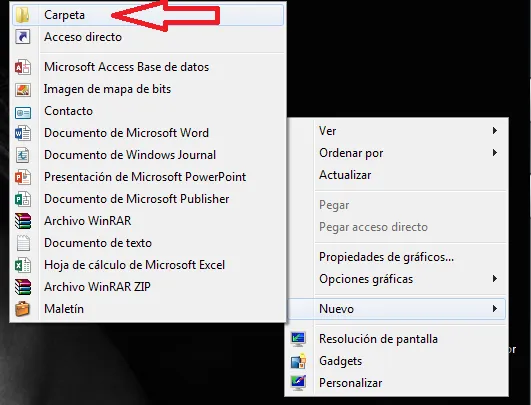Click the Microsoft Word document icon

[x=23, y=133]
